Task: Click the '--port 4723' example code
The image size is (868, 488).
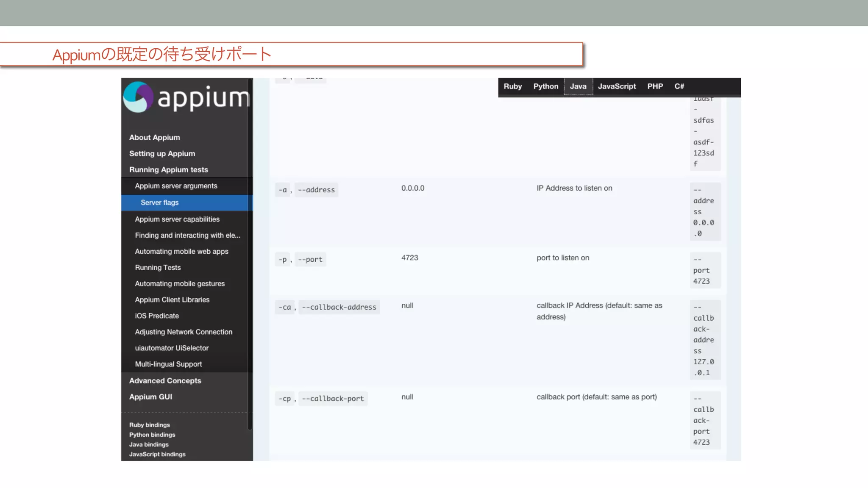Action: pyautogui.click(x=705, y=270)
